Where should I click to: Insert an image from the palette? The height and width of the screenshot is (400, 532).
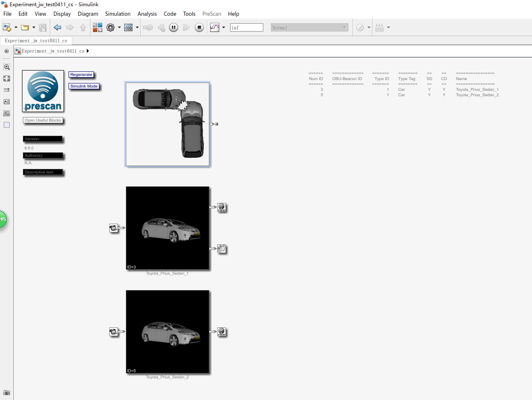[7, 113]
